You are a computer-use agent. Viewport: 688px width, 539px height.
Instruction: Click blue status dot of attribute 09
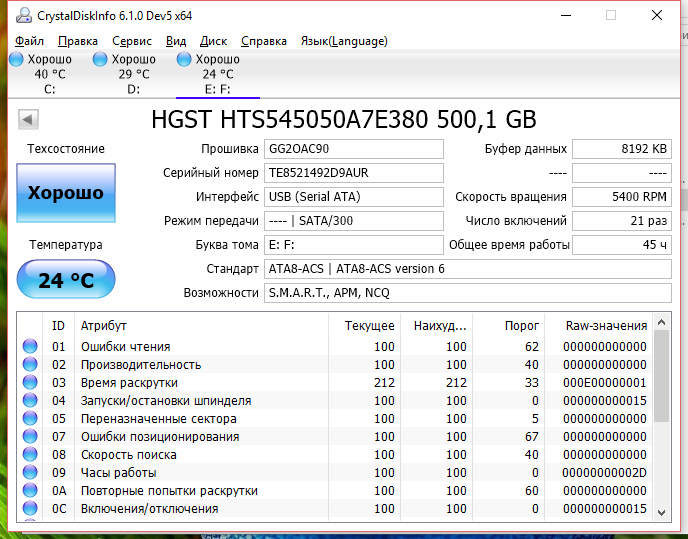tap(30, 472)
